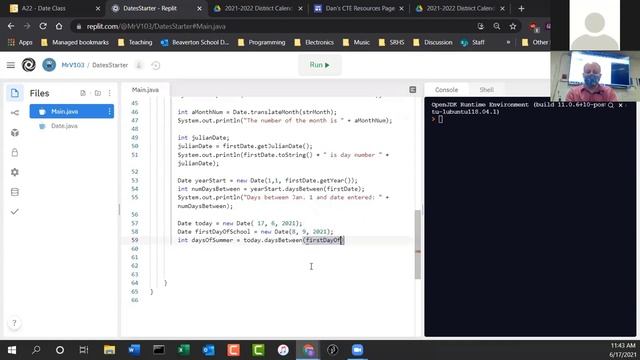Bookmark this page with star icon
The width and height of the screenshot is (640, 360).
[x=513, y=26]
